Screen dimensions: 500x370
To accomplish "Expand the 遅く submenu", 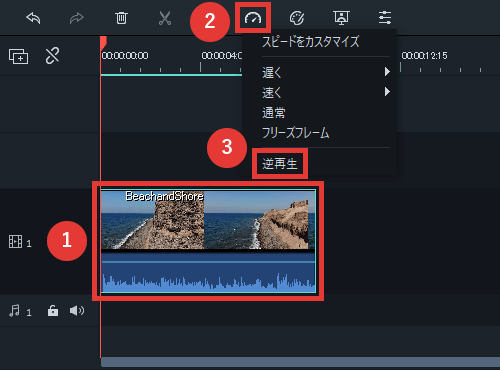I will [326, 72].
